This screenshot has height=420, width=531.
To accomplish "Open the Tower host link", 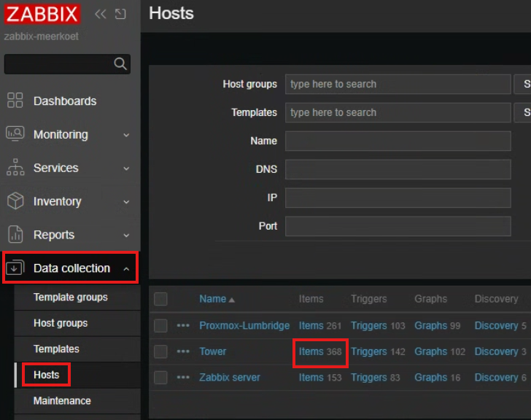I will tap(213, 351).
